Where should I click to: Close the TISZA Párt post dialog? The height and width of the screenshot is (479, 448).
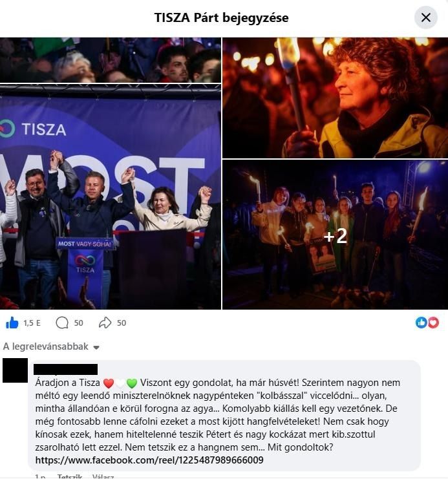point(425,17)
